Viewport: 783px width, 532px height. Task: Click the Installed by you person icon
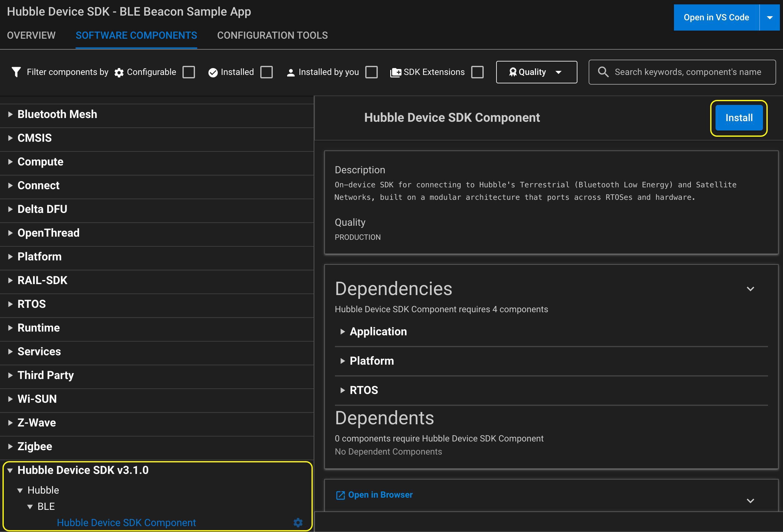coord(291,72)
